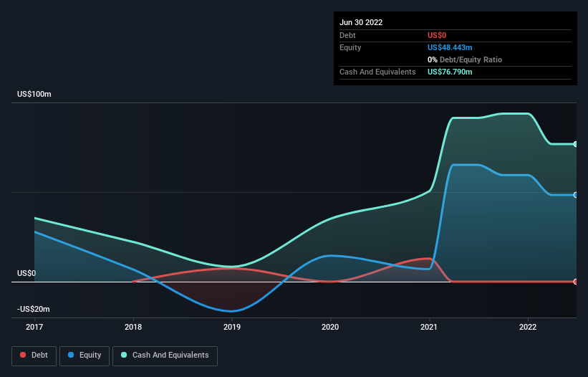Click the 2017 x-axis label
The image size is (588, 377).
coord(34,327)
